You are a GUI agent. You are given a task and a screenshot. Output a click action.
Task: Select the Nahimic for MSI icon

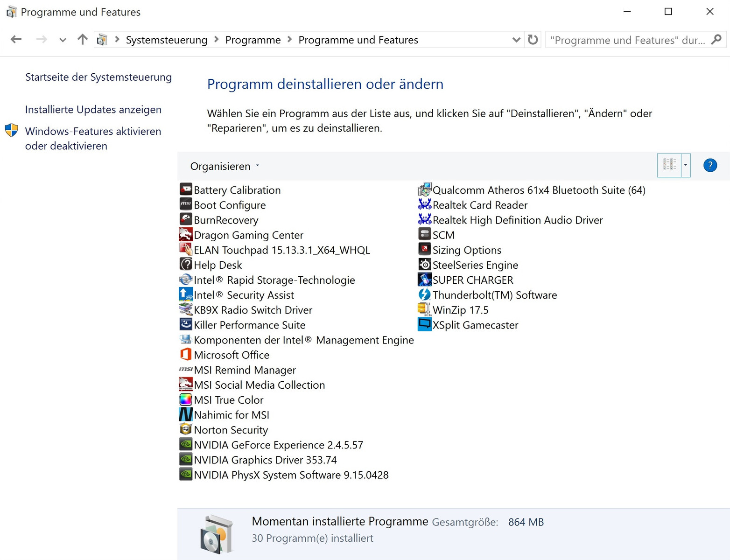186,414
